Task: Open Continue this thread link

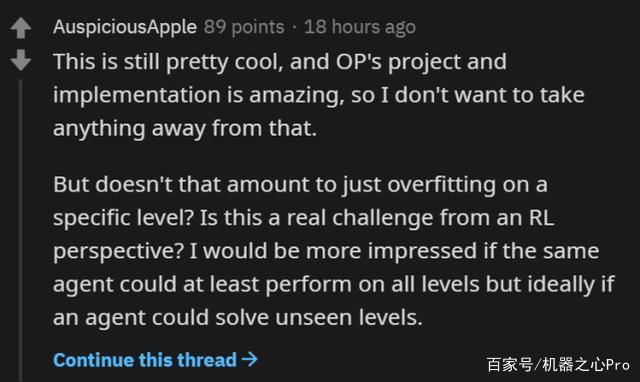Action: [156, 360]
